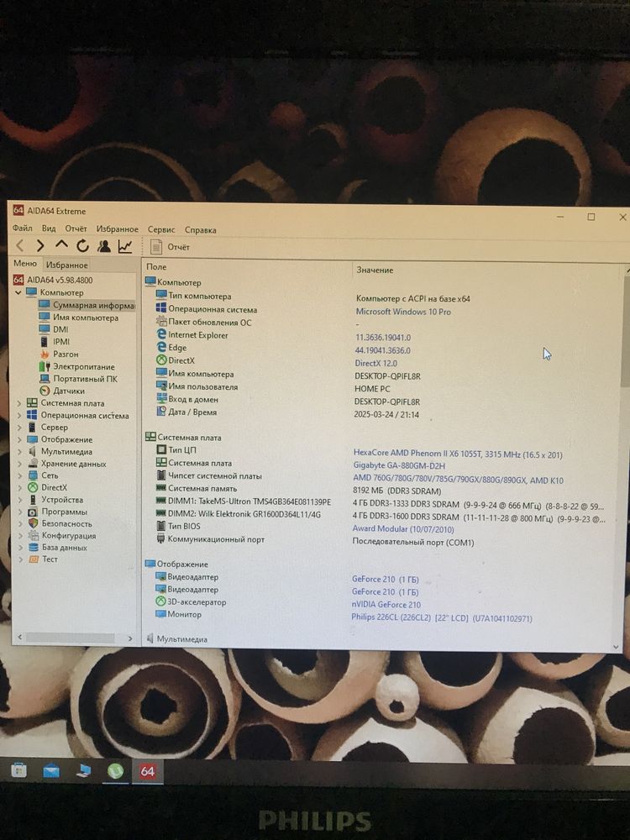Expand the Сервер tree node
This screenshot has height=840, width=630.
click(x=19, y=427)
